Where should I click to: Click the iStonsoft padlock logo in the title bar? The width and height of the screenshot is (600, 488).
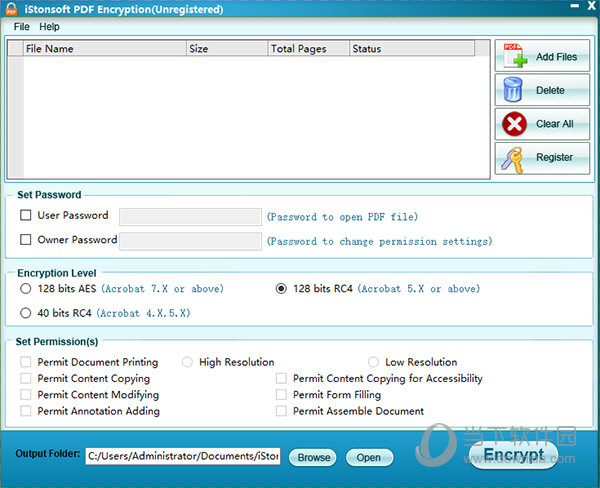pos(11,9)
